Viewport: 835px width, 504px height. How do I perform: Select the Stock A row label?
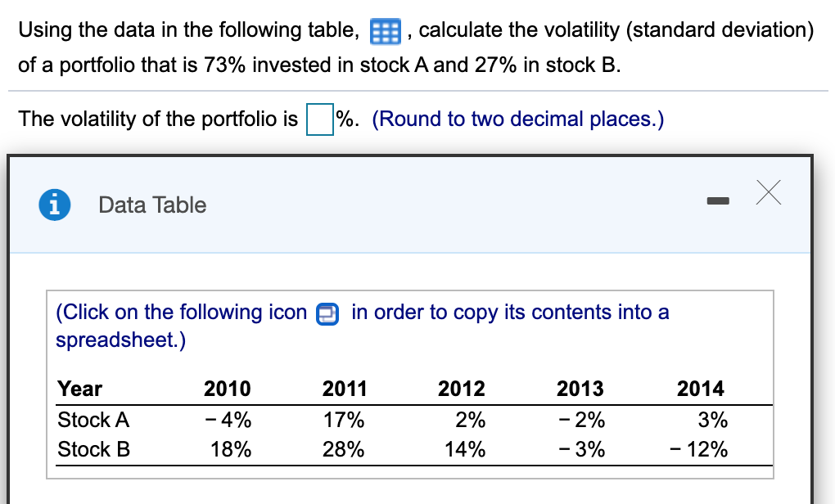93,420
